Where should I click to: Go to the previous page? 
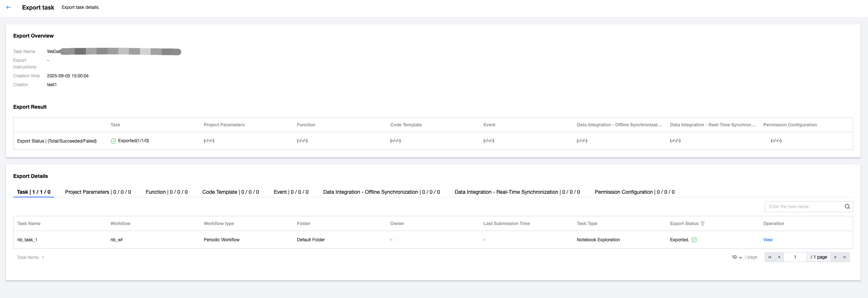tap(779, 257)
